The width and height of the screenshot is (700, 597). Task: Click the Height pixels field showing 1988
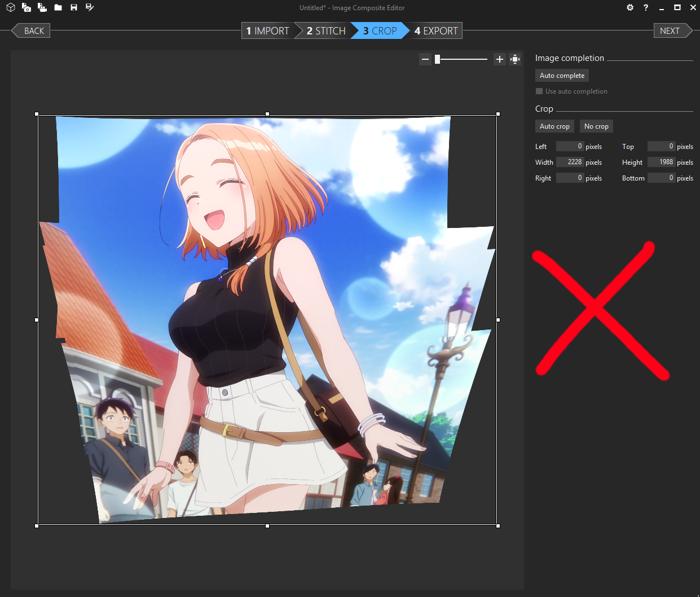pyautogui.click(x=661, y=162)
